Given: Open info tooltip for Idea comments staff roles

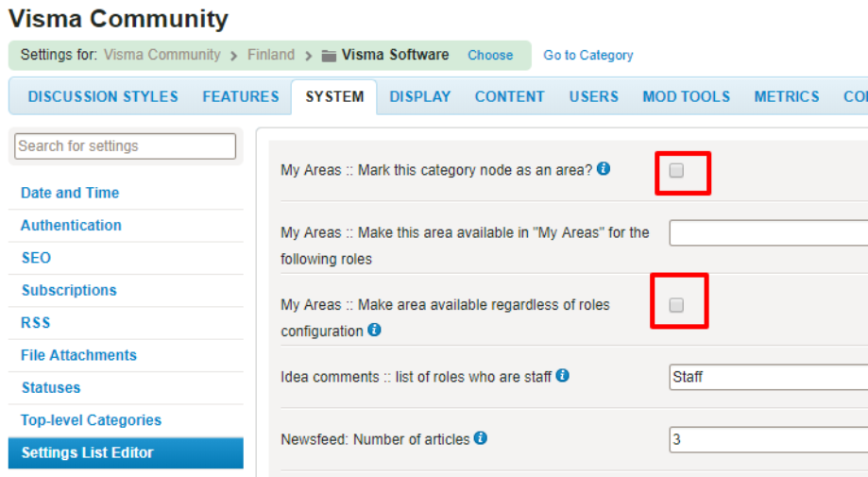Looking at the screenshot, I should point(562,376).
